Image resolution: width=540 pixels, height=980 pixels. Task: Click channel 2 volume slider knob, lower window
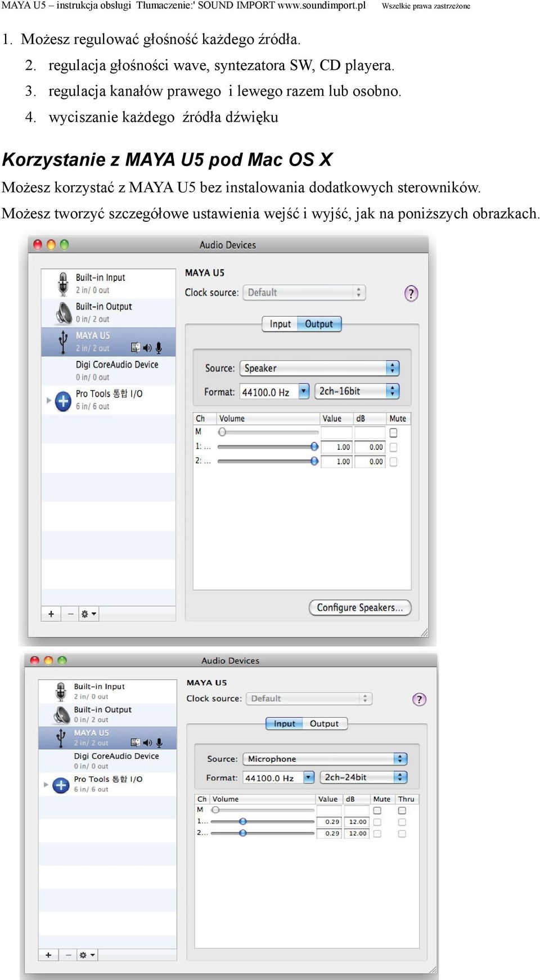tap(242, 833)
